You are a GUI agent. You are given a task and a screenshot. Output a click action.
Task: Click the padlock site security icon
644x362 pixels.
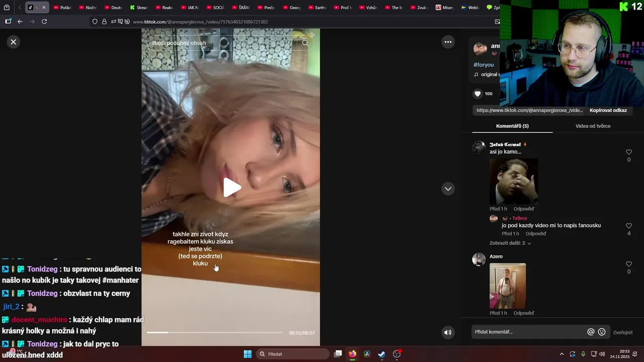coord(104,22)
